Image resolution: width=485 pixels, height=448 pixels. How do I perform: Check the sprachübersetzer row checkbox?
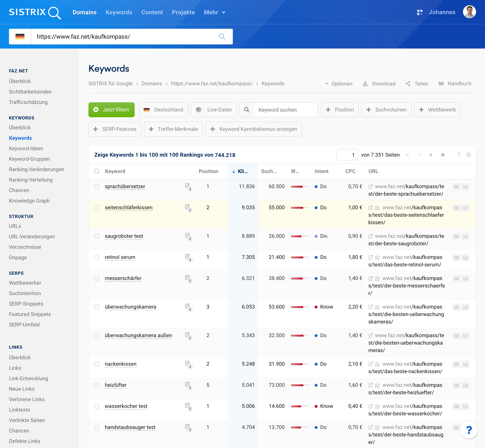[97, 187]
